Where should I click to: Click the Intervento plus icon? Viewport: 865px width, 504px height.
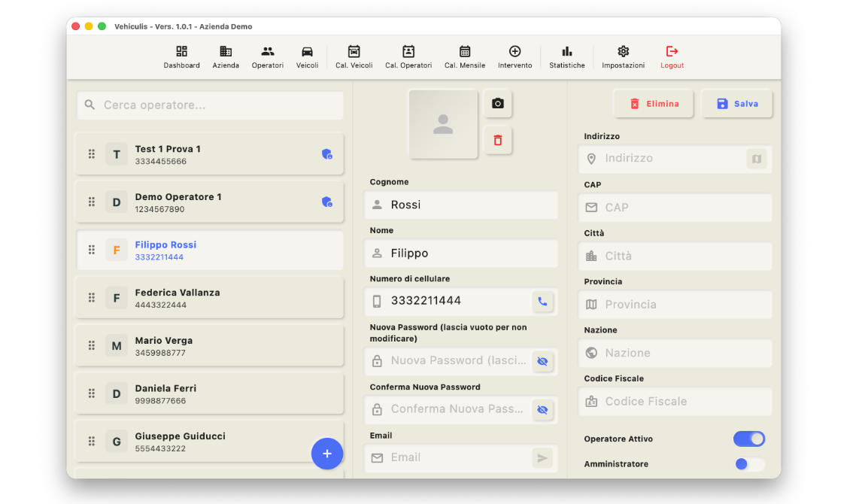pos(514,53)
